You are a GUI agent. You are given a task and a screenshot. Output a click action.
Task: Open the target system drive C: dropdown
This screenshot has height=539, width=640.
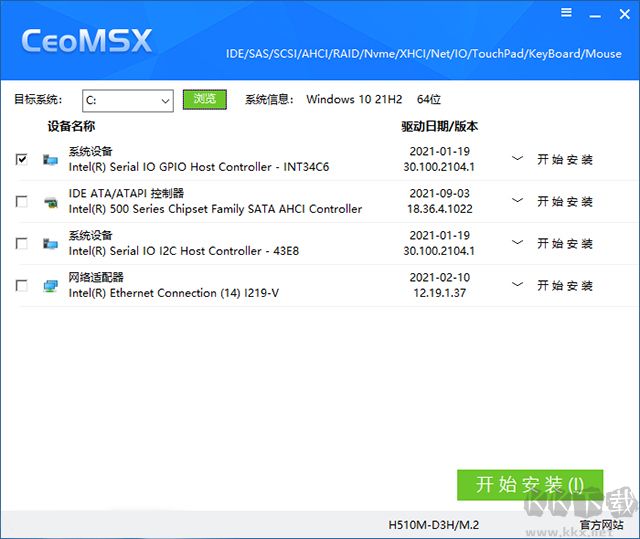(x=128, y=100)
